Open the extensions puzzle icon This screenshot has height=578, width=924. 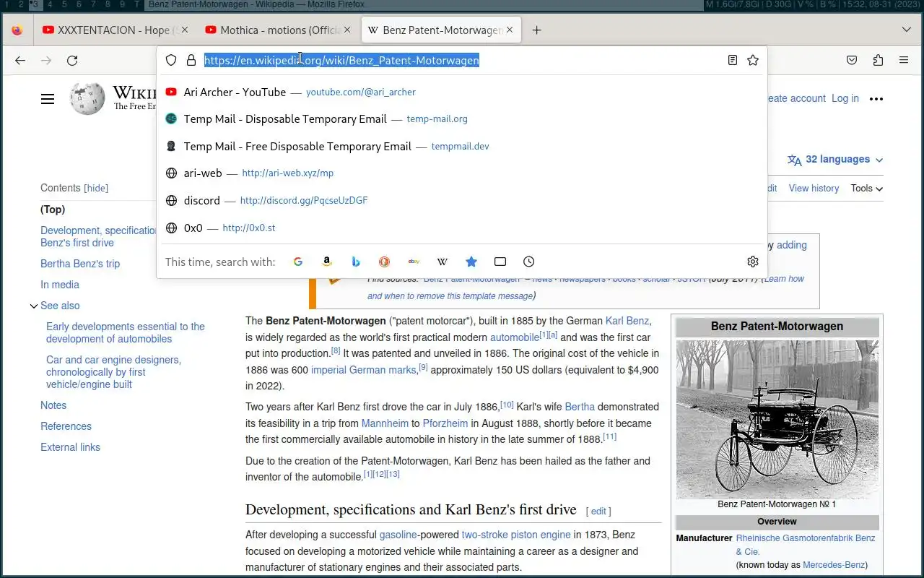point(878,61)
